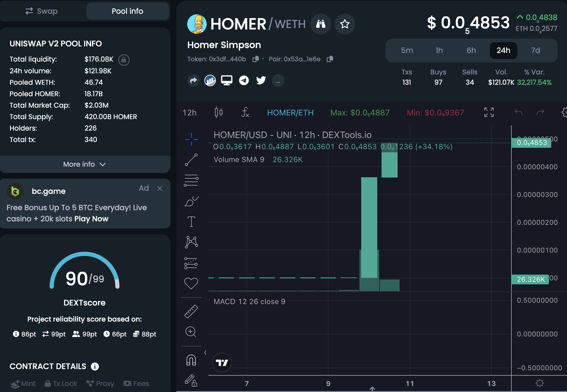The width and height of the screenshot is (567, 392).
Task: Open the chart indicators fx menu
Action: tap(245, 112)
